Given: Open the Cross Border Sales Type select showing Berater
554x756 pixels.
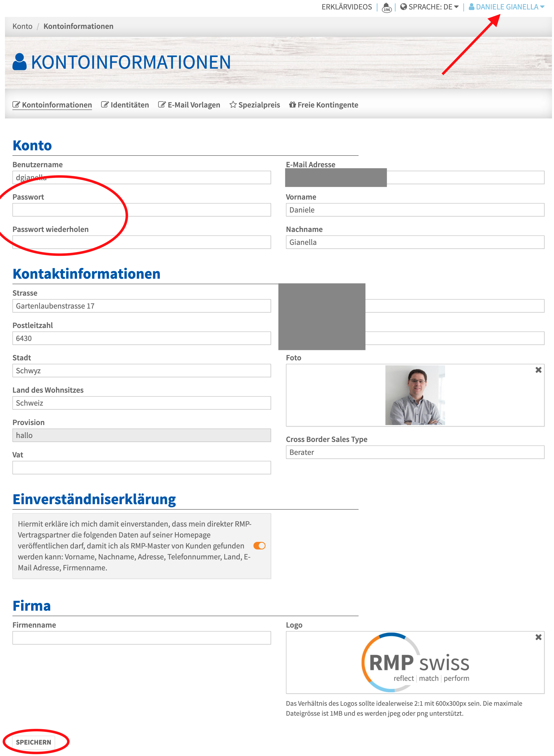Looking at the screenshot, I should point(415,452).
